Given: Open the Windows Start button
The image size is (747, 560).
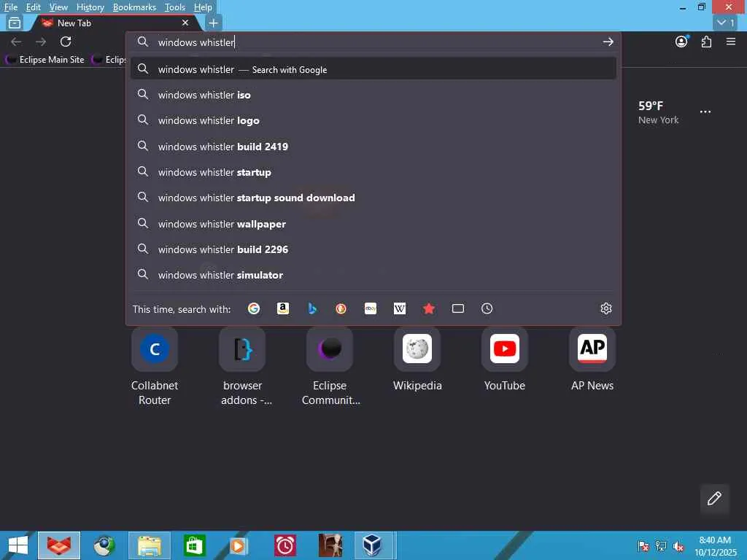Looking at the screenshot, I should pos(18,545).
